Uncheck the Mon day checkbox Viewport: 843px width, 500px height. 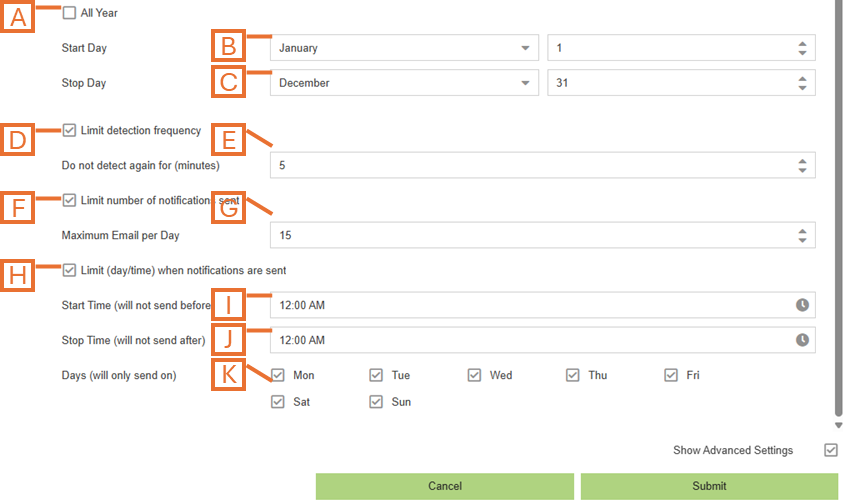coord(278,375)
